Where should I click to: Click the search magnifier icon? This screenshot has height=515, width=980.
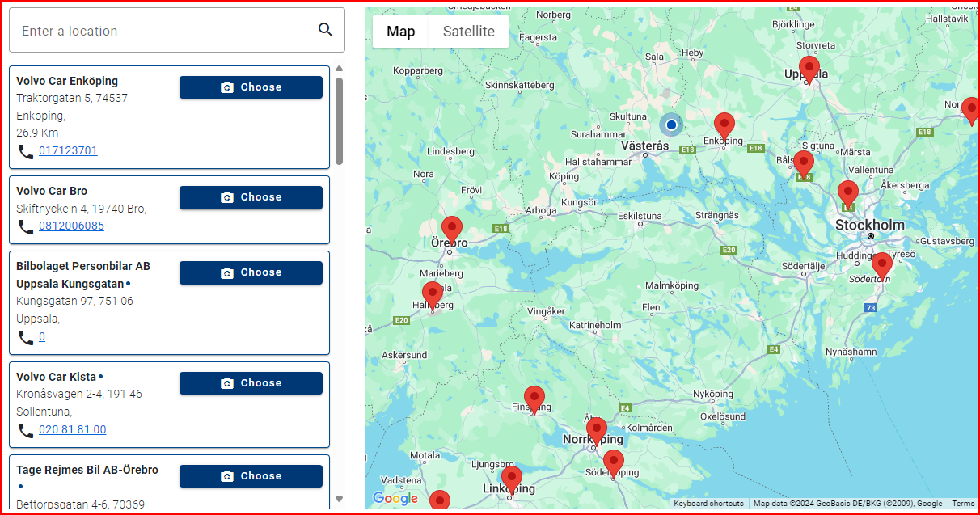click(x=326, y=30)
